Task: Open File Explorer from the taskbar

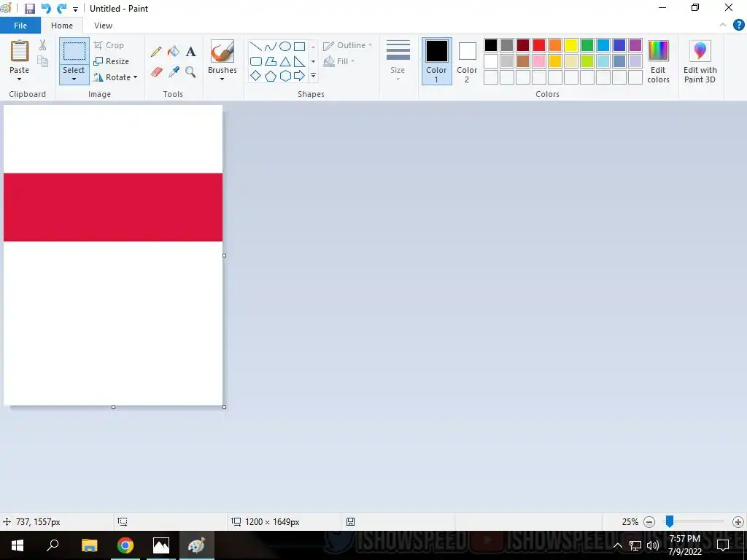Action: click(x=89, y=545)
